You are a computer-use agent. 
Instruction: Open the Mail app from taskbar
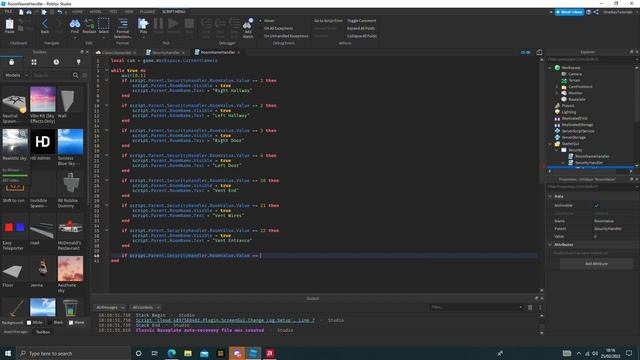point(204,353)
